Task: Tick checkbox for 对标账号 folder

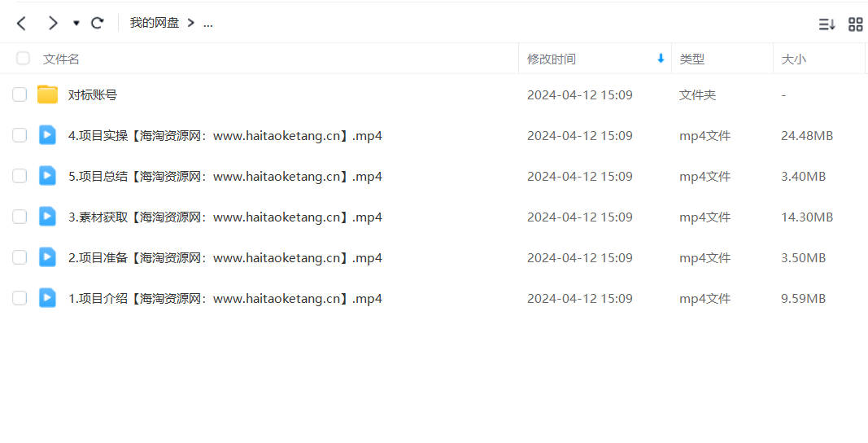Action: coord(20,94)
